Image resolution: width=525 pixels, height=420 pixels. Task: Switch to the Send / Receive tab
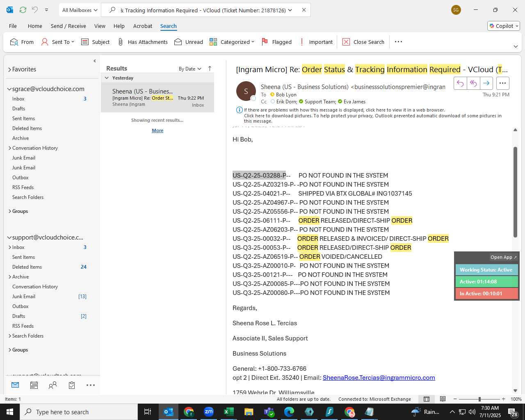point(68,26)
